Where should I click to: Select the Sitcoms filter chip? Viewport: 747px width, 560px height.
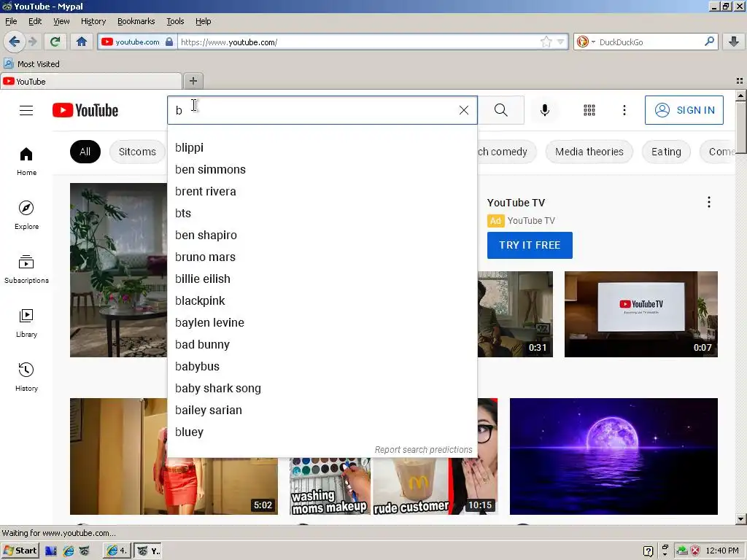(137, 152)
